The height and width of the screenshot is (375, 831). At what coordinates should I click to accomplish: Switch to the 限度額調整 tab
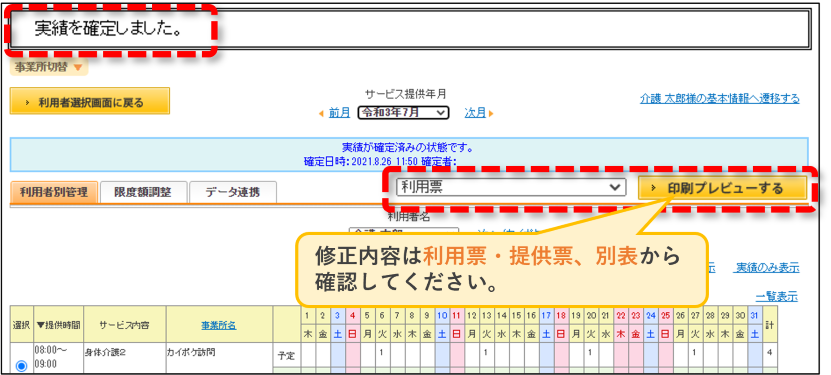143,192
